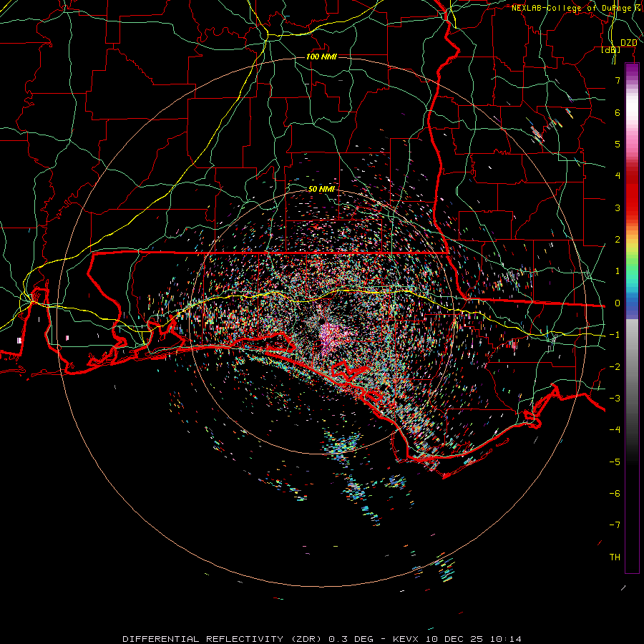
Task: Click the -2 dB value on scale
Action: tap(615, 367)
